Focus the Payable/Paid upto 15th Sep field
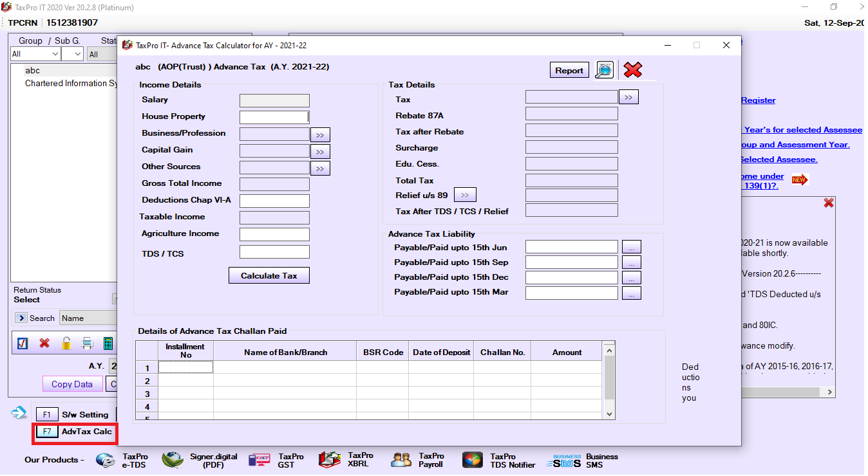This screenshot has height=476, width=868. click(572, 262)
